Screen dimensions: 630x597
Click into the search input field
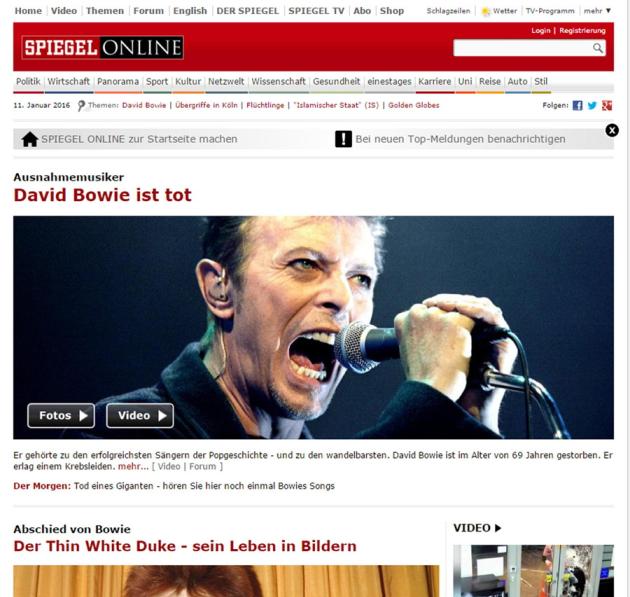click(x=522, y=48)
